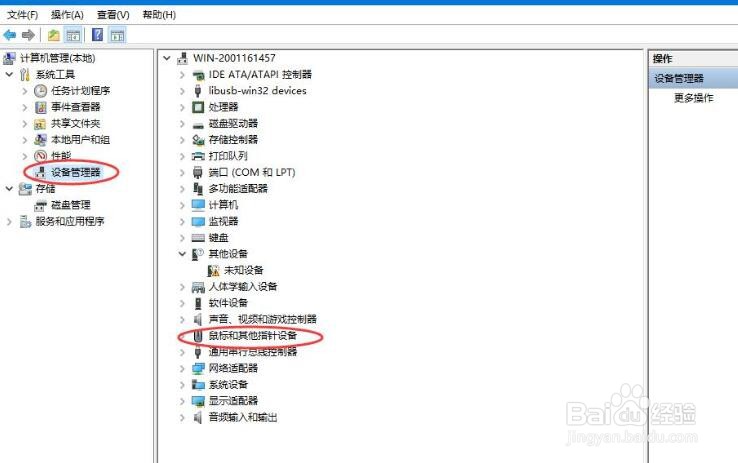Click the show/hide console tree icon

pos(73,35)
